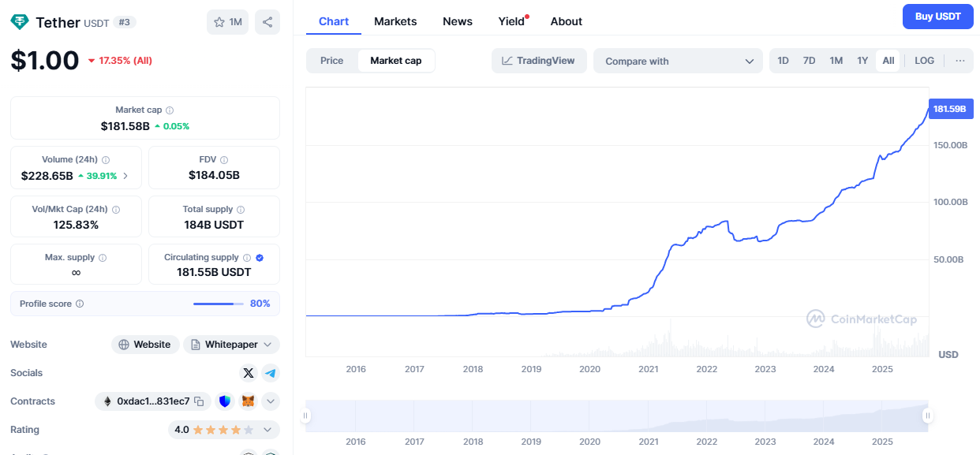Switch chart to Market cap view

396,61
